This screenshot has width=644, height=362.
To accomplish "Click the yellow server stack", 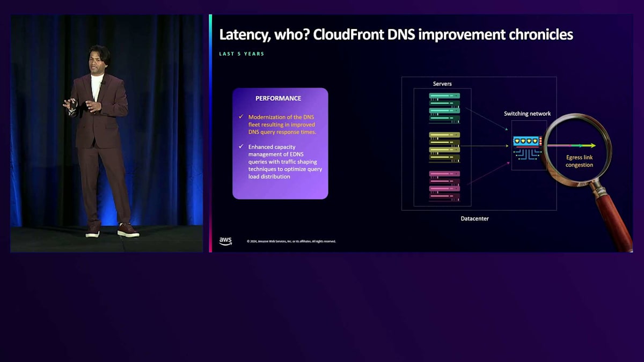I will pyautogui.click(x=444, y=146).
